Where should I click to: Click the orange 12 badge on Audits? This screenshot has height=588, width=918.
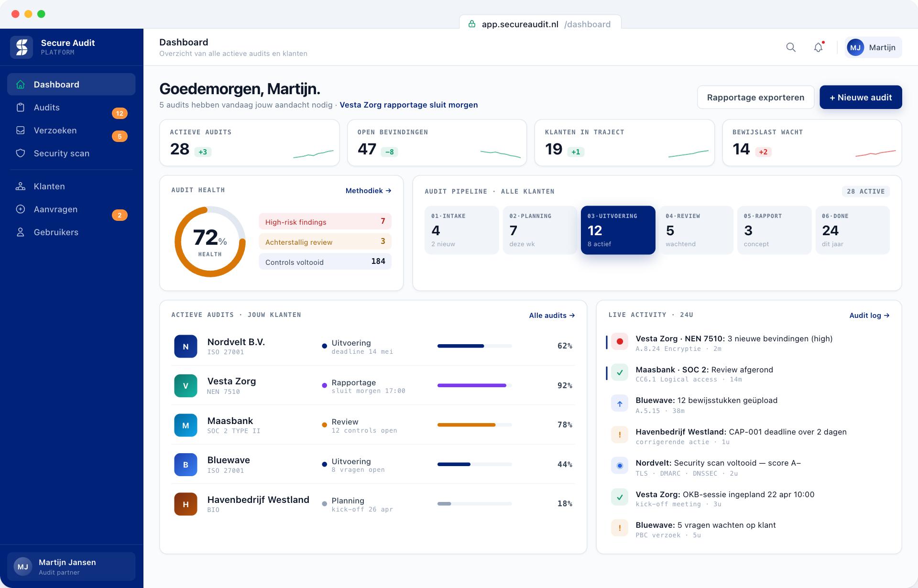pos(120,113)
